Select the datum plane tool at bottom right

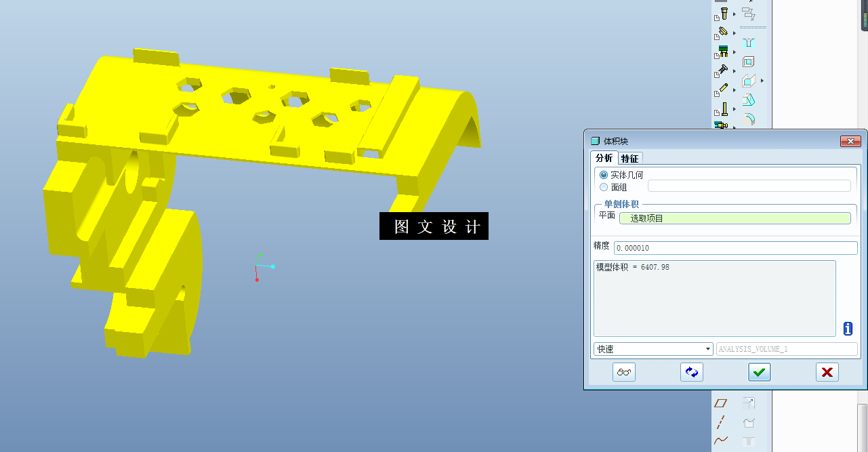[721, 403]
